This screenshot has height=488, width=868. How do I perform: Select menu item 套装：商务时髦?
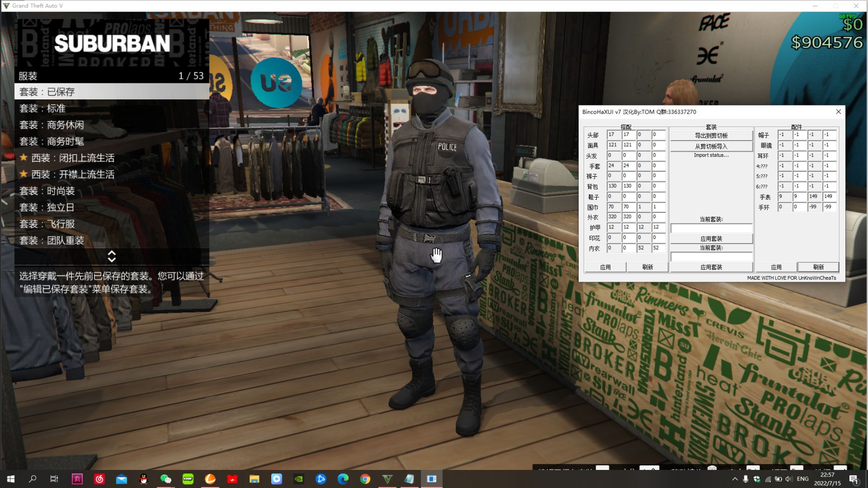click(x=112, y=141)
